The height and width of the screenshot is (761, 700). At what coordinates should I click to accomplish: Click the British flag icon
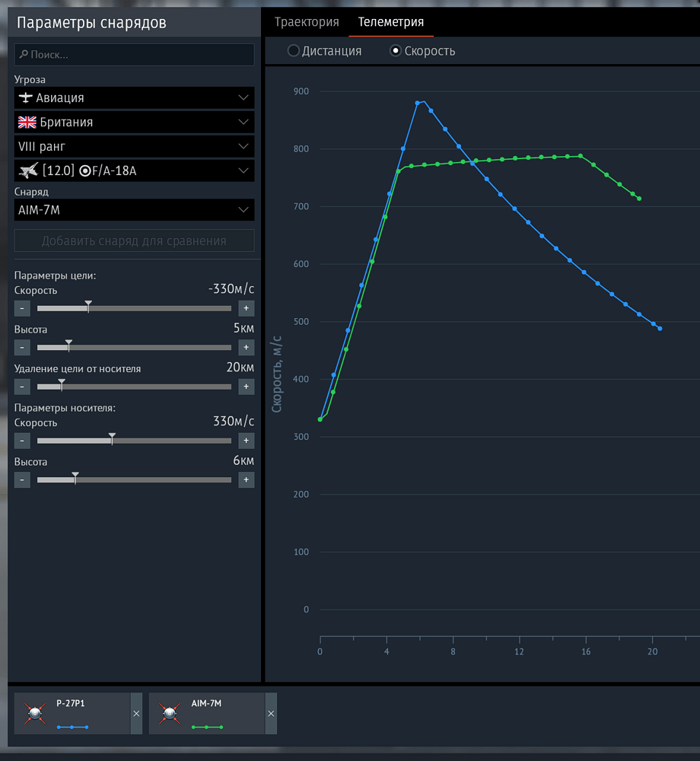(27, 123)
